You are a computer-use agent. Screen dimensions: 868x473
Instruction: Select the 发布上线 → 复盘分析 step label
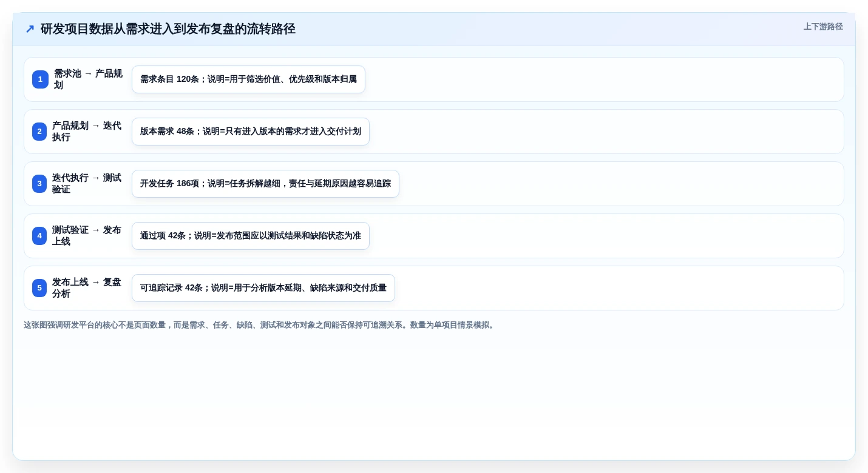87,288
